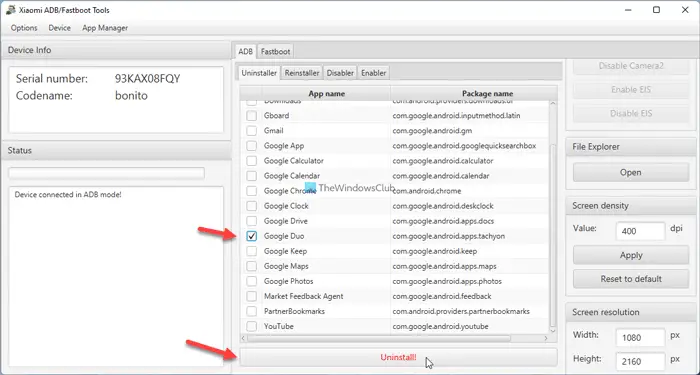This screenshot has height=375, width=700.
Task: Select the com.android.chrome package text
Action: pos(427,191)
